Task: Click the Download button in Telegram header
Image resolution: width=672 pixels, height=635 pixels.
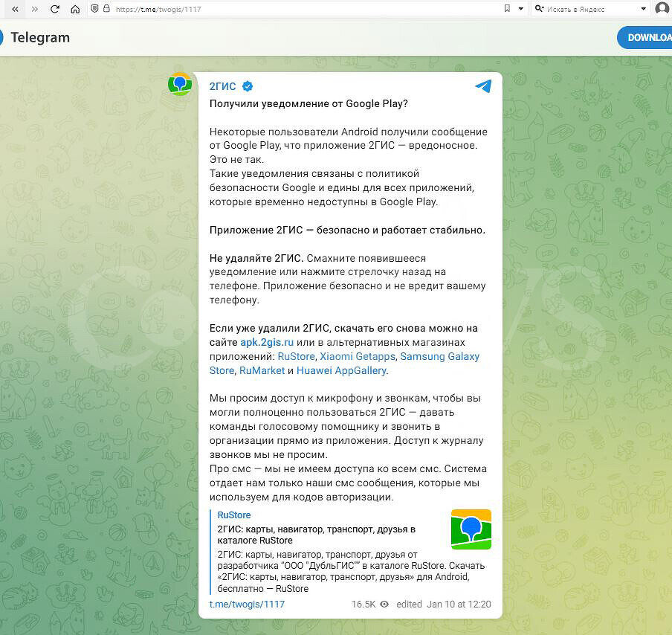Action: (x=644, y=37)
